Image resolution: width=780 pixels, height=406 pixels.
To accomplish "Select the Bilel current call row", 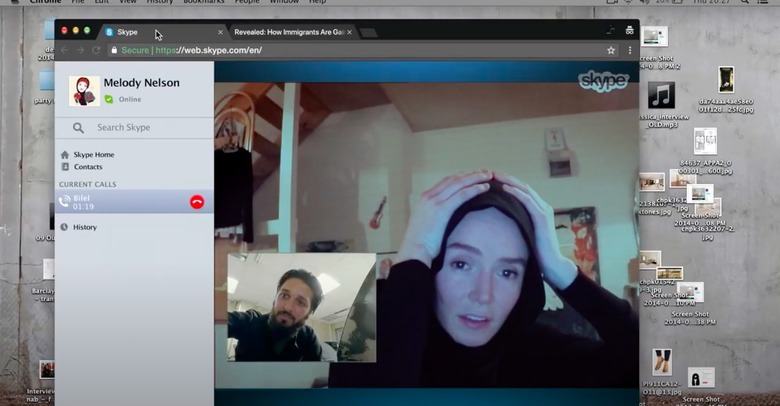I will click(134, 202).
